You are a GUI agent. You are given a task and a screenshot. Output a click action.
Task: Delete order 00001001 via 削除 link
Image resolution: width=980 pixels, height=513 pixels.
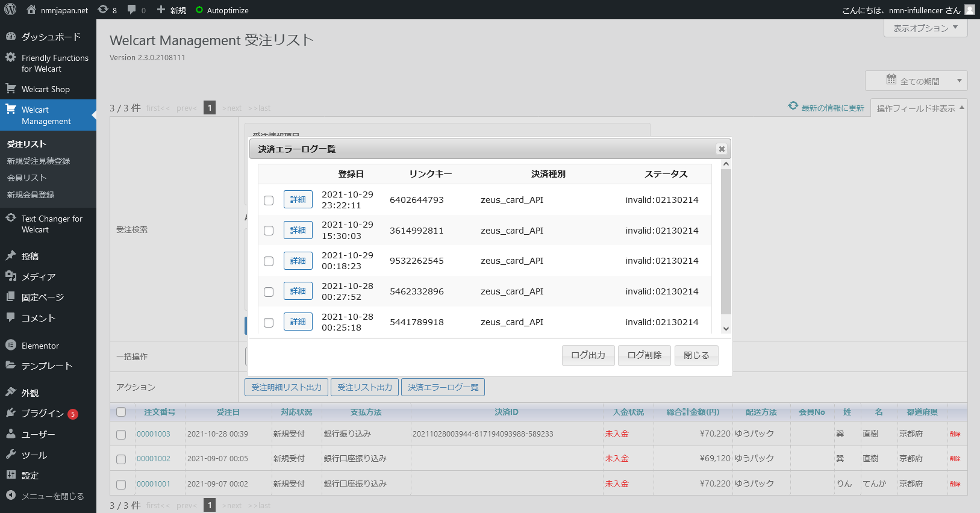click(955, 483)
